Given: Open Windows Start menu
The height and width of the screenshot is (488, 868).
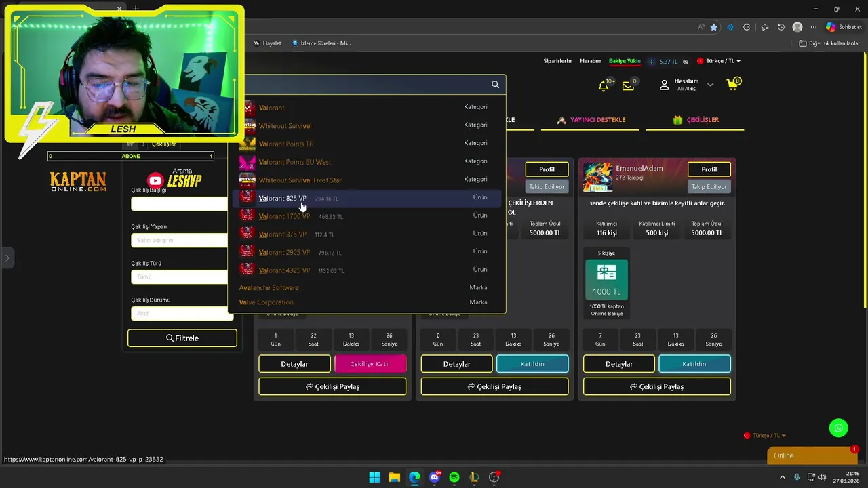Looking at the screenshot, I should (x=374, y=477).
